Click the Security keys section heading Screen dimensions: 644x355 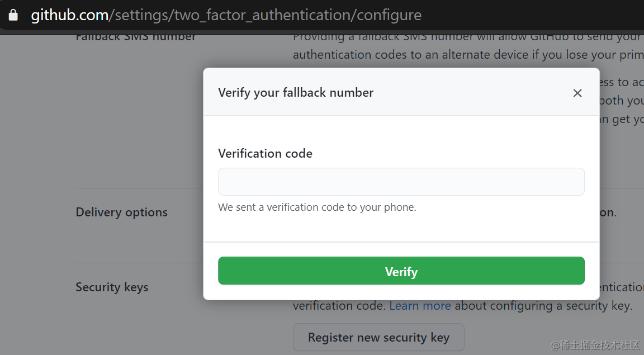point(112,287)
